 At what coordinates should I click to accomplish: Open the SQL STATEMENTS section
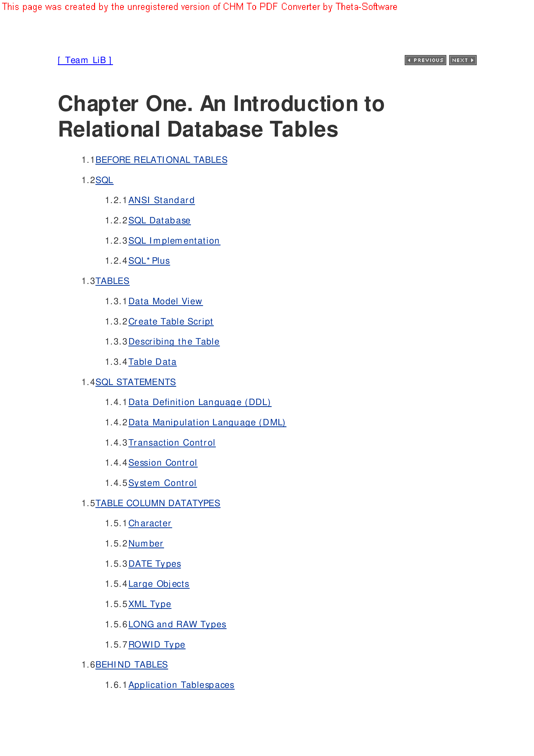point(136,382)
